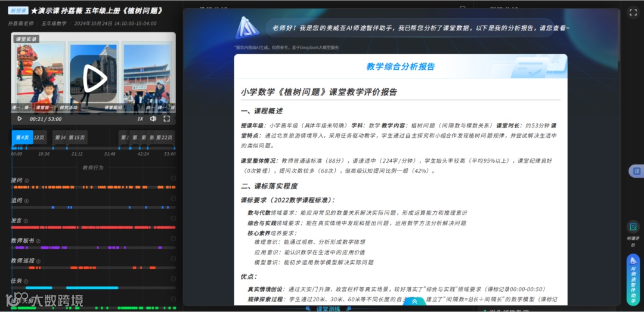Tick the checkbox for the 追问 row
Viewport: 644px width, 312px height.
tap(173, 199)
